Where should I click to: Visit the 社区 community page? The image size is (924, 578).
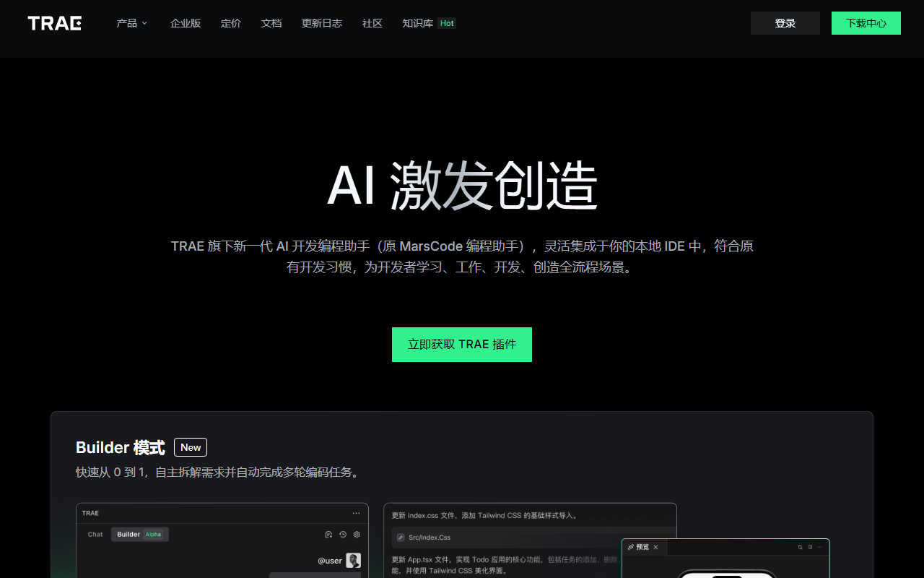pyautogui.click(x=372, y=23)
